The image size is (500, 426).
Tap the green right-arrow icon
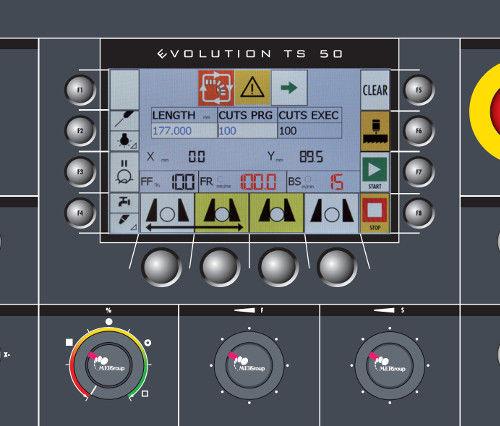click(x=289, y=88)
